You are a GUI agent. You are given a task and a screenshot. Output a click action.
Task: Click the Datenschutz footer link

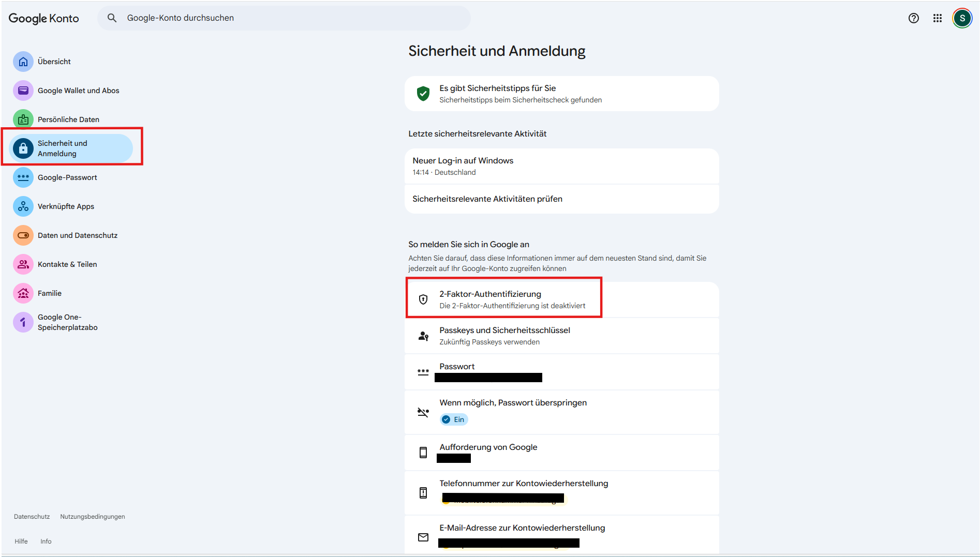click(32, 517)
